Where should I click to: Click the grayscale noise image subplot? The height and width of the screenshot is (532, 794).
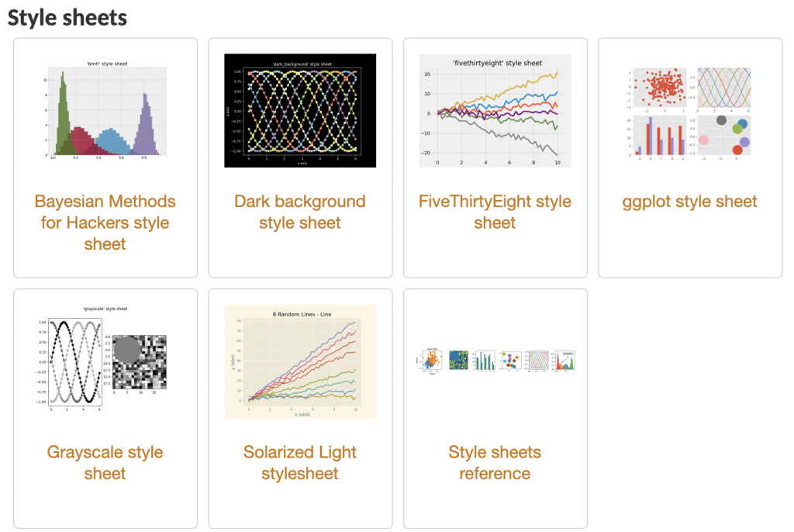click(x=136, y=363)
